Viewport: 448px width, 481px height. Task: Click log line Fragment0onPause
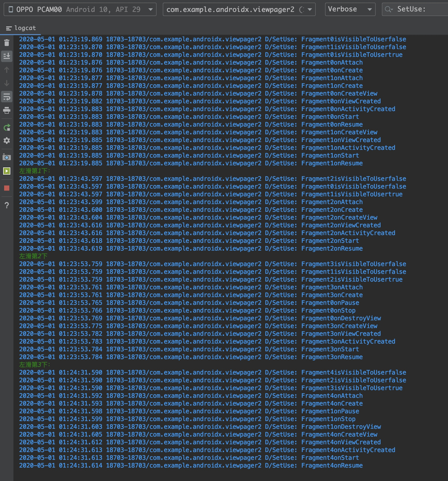(189, 303)
